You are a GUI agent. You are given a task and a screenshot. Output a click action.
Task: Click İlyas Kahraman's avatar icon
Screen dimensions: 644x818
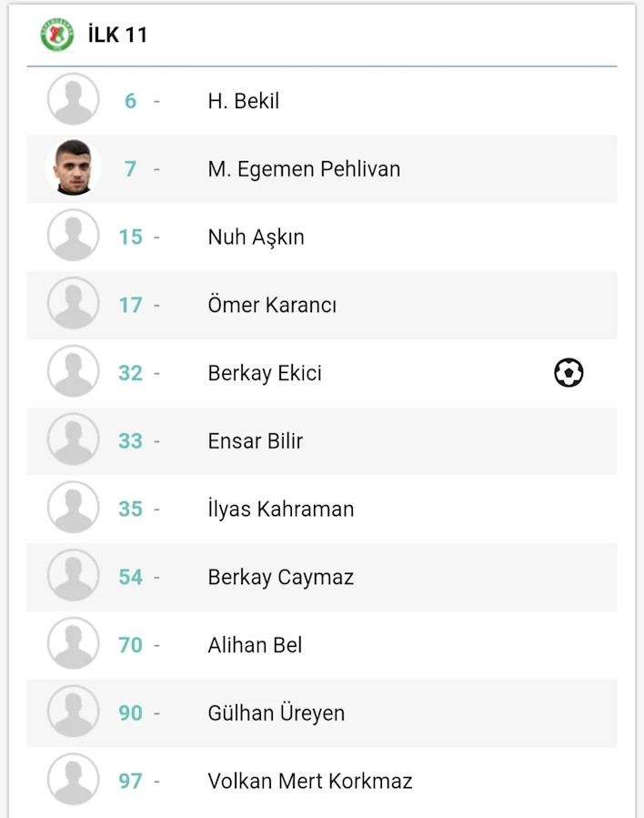[x=73, y=507]
